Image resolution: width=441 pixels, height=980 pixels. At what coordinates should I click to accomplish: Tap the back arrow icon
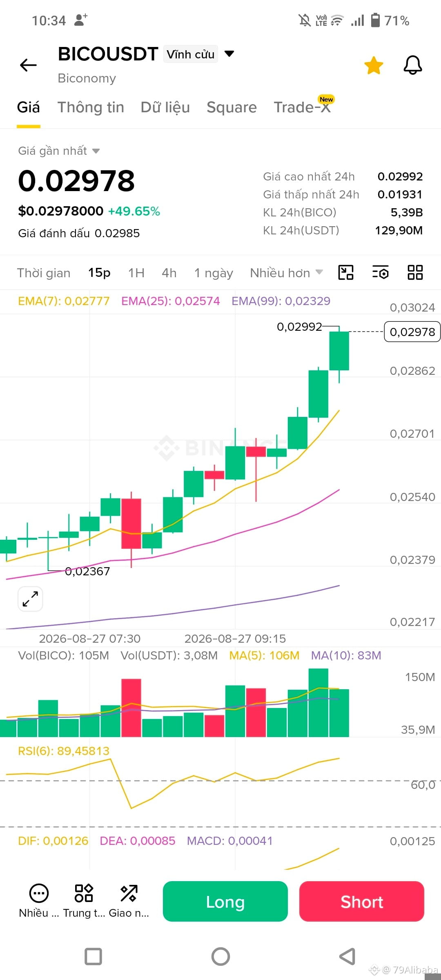pos(28,65)
